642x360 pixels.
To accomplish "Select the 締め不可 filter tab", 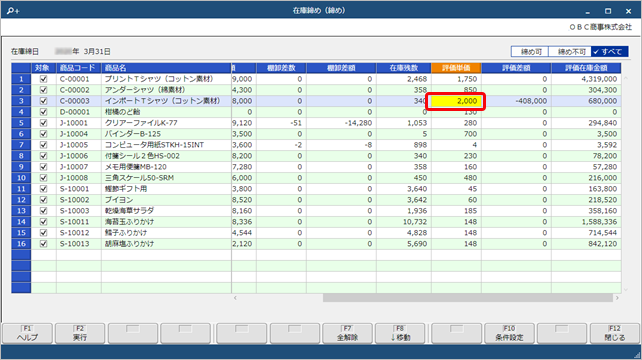I will coord(570,52).
